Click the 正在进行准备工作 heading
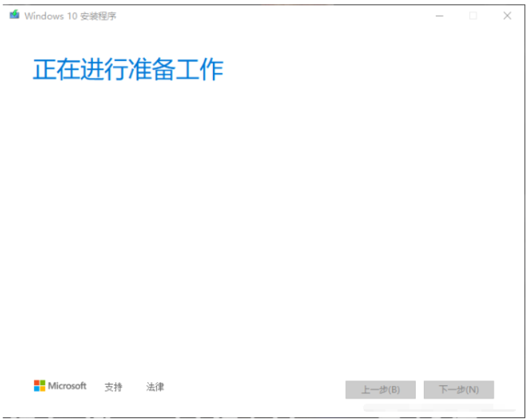 [x=128, y=69]
